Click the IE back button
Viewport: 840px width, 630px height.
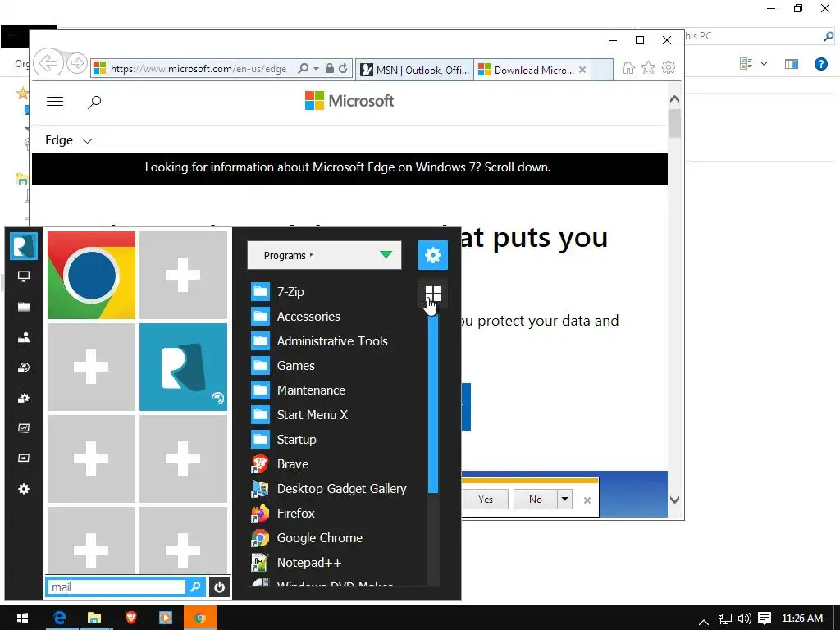pos(48,64)
